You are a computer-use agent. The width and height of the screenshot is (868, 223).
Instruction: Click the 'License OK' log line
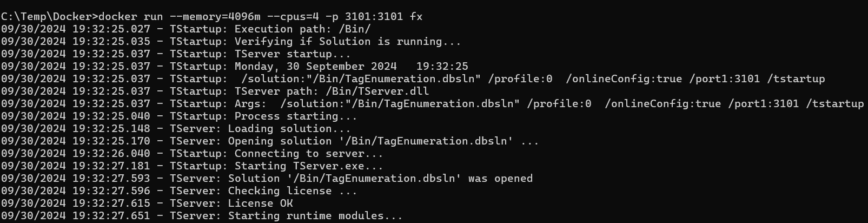[x=147, y=204]
